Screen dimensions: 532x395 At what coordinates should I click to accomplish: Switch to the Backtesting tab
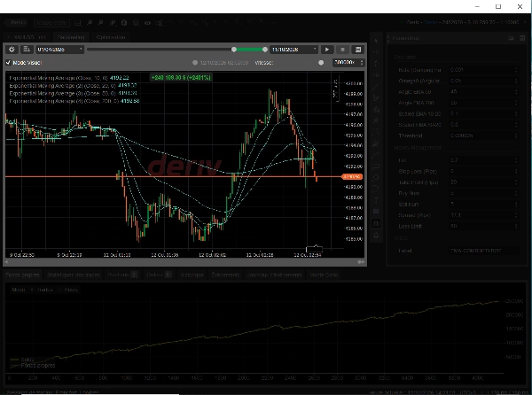pos(71,37)
